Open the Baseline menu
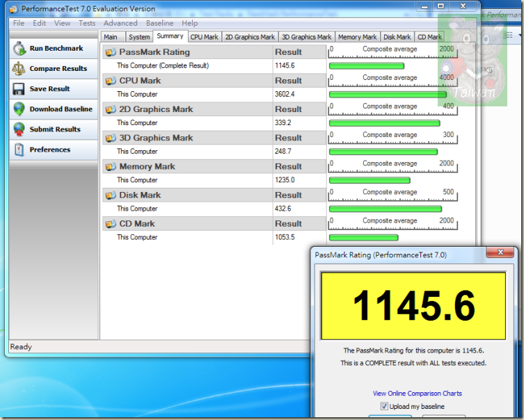 tap(159, 23)
